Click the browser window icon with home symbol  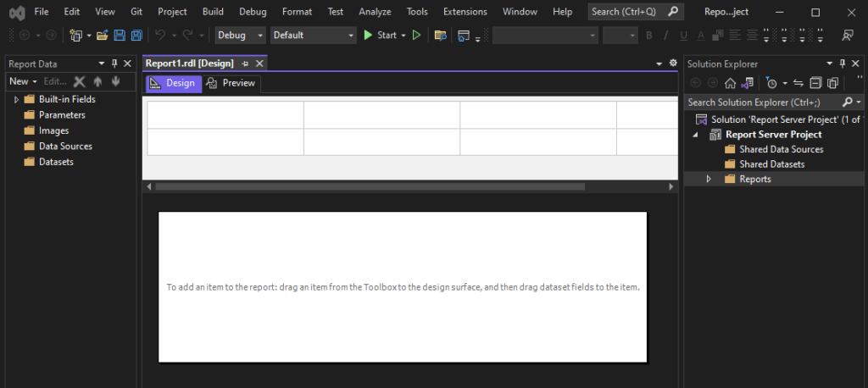[x=464, y=36]
